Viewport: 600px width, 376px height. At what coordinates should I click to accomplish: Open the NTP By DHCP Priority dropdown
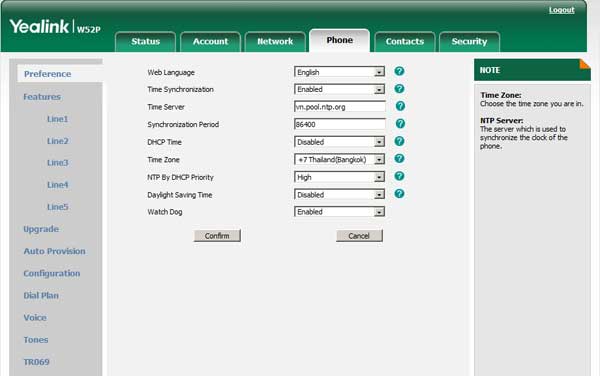tap(339, 177)
